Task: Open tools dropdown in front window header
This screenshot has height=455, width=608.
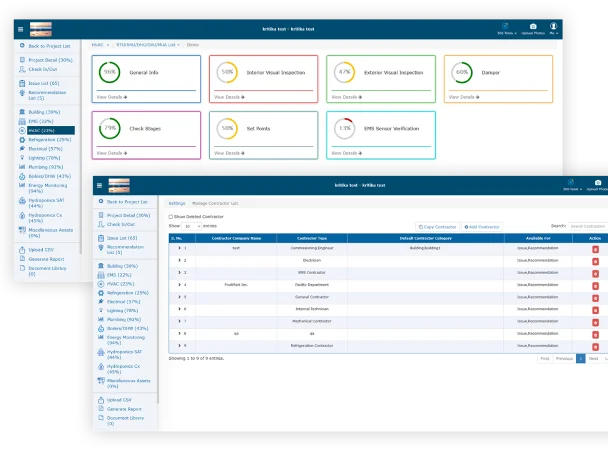Action: (572, 185)
